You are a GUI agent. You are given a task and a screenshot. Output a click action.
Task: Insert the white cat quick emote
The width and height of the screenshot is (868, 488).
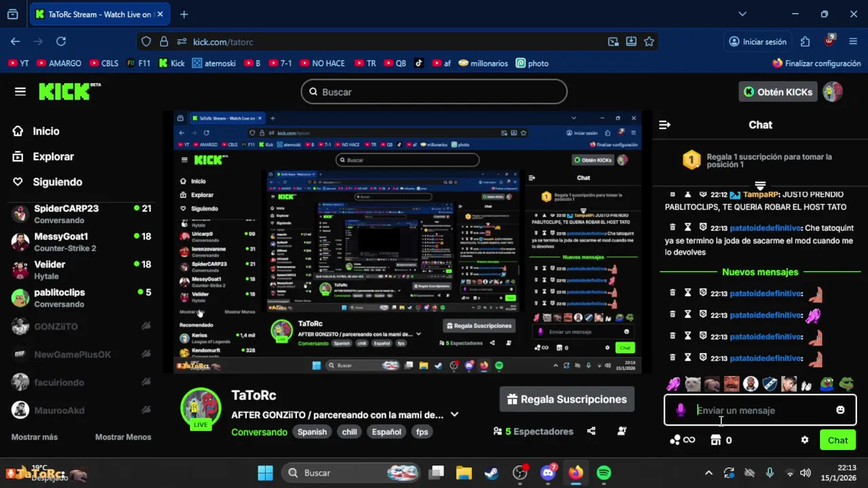(x=692, y=384)
